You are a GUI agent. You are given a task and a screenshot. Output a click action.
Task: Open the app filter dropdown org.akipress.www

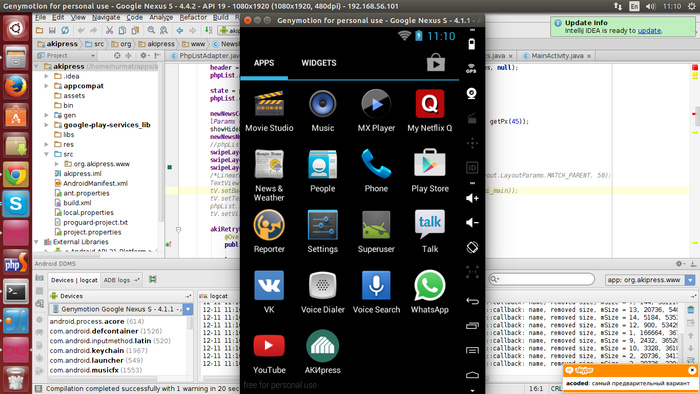click(x=690, y=280)
